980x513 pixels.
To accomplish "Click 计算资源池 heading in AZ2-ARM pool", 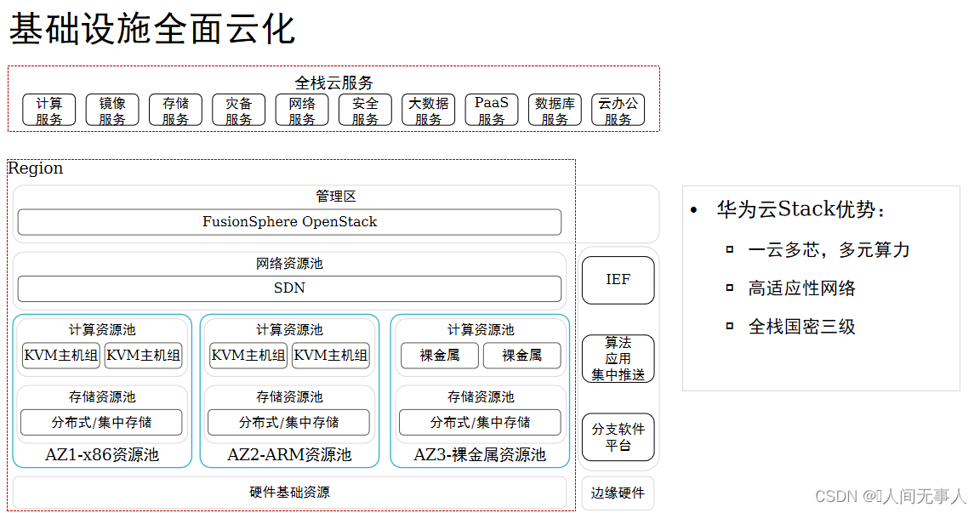I will (x=289, y=330).
